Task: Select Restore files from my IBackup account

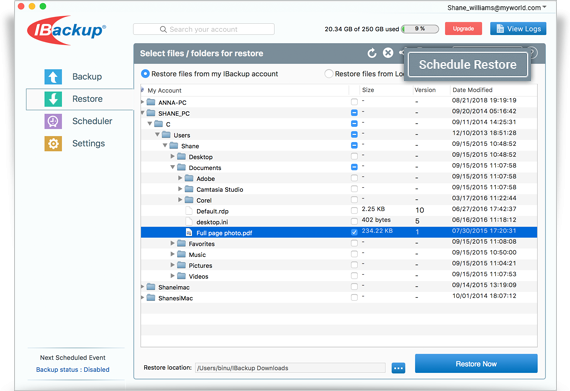Action: pos(145,74)
